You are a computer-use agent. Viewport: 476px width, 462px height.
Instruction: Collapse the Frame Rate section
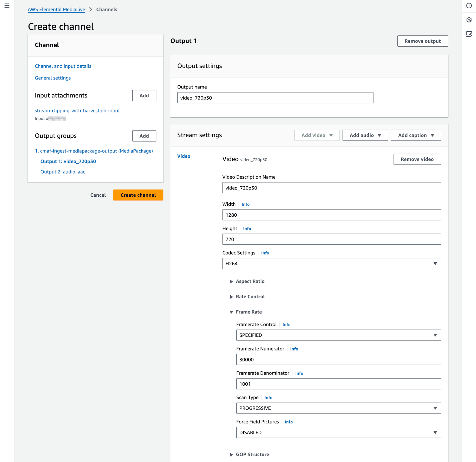[246, 312]
